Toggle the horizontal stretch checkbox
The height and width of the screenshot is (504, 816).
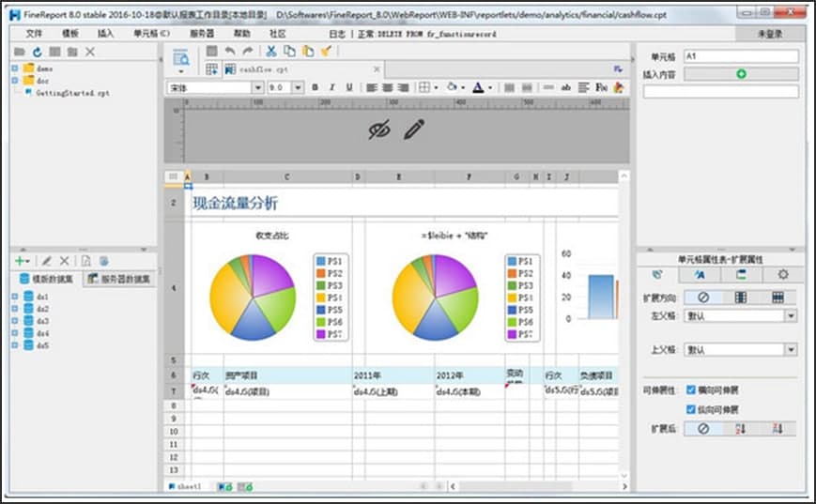(690, 389)
